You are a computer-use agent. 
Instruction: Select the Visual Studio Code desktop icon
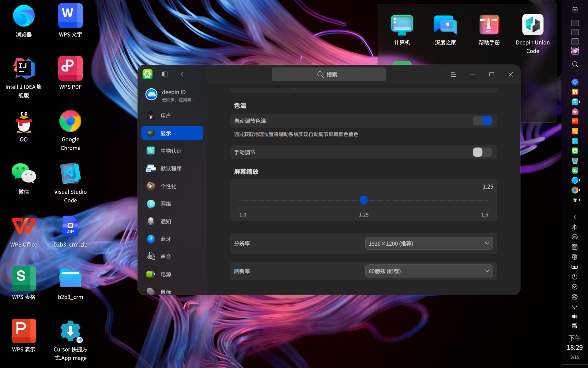[70, 183]
